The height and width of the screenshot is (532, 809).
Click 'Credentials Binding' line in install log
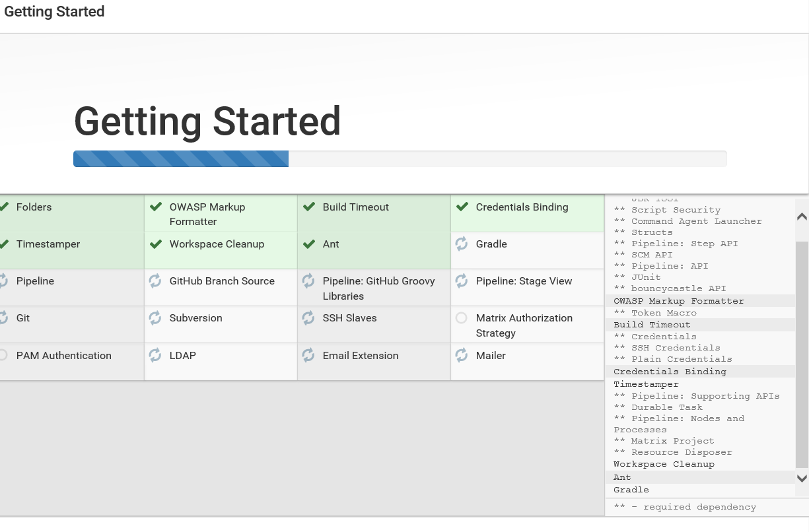click(670, 372)
